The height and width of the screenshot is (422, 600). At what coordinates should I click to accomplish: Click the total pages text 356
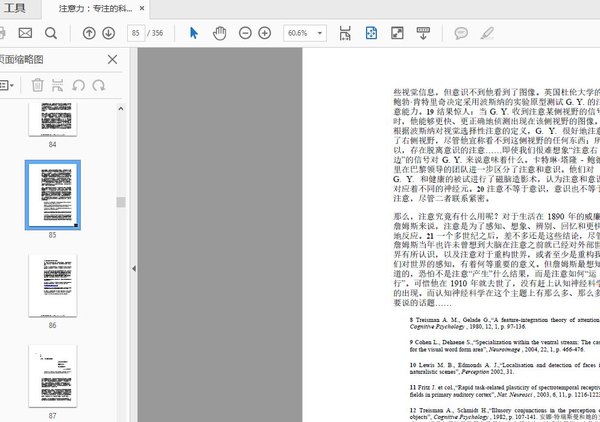tap(157, 33)
